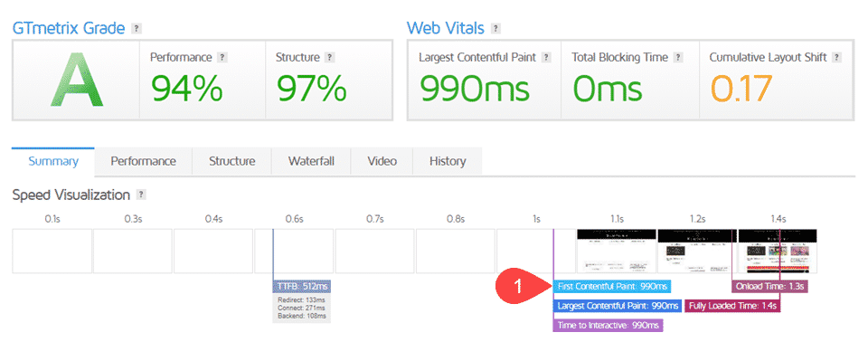Click the help icon next to Web Vitals
Image resolution: width=868 pixels, height=342 pixels.
click(496, 28)
